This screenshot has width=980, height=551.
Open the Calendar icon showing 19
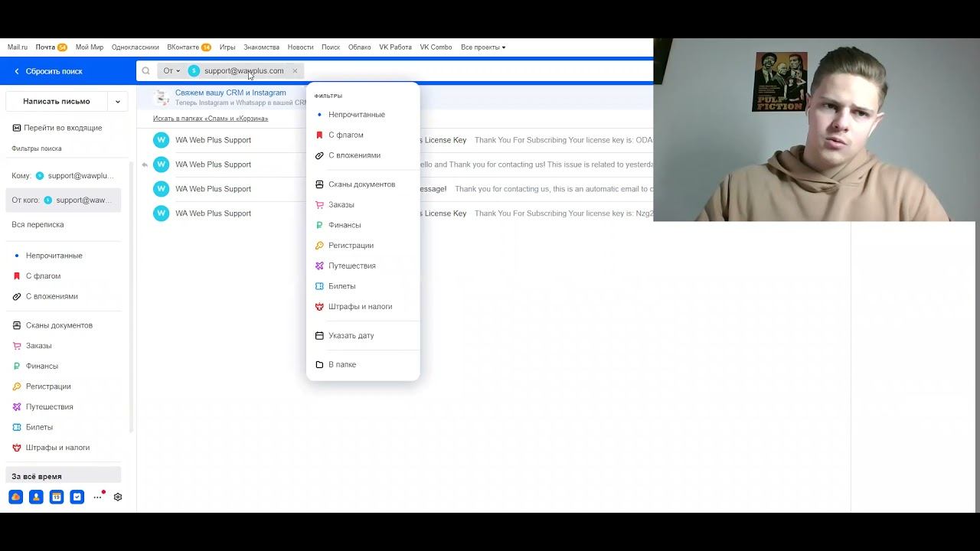57,497
